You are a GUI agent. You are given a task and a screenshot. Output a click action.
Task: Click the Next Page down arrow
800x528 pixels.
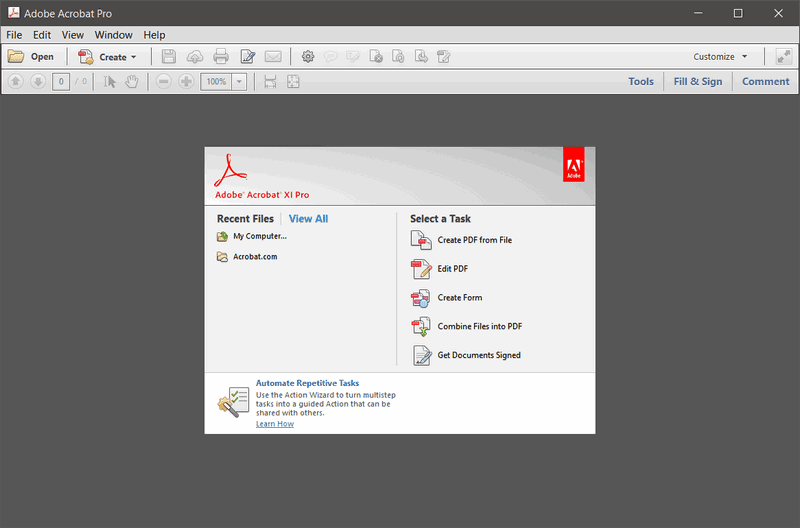pyautogui.click(x=38, y=82)
